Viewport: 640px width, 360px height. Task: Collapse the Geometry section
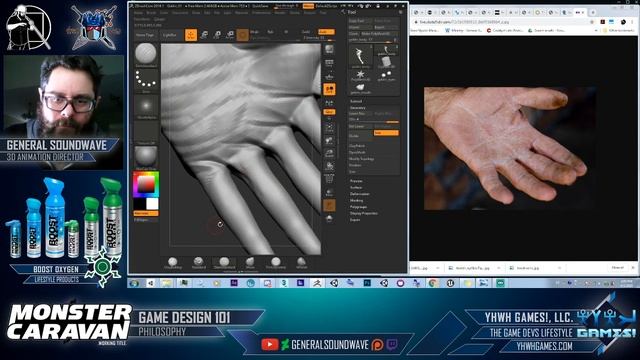358,108
